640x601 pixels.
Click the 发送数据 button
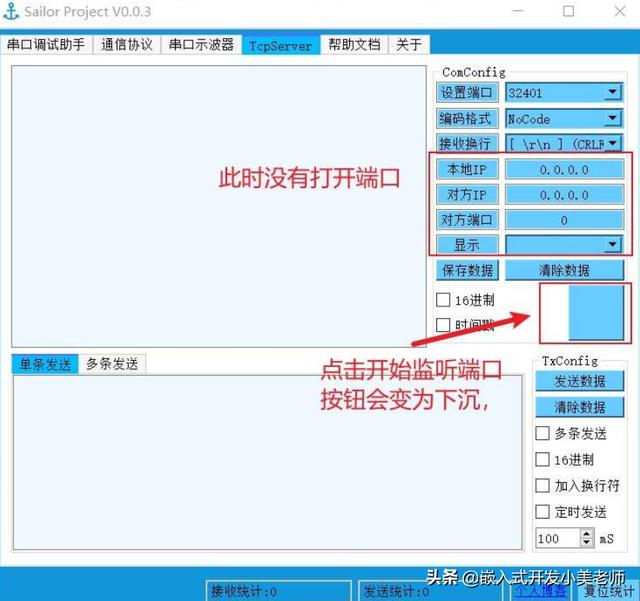click(580, 381)
